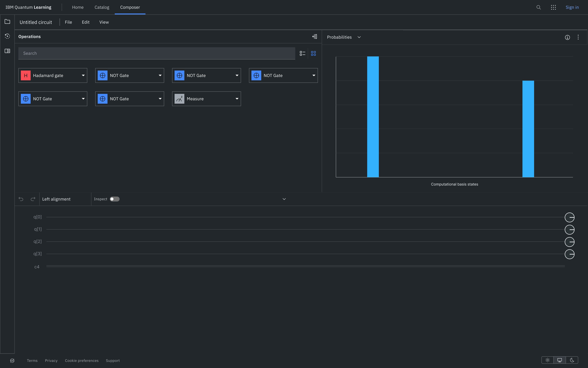The width and height of the screenshot is (588, 368).
Task: Click the search magnifier icon in header
Action: (x=538, y=7)
